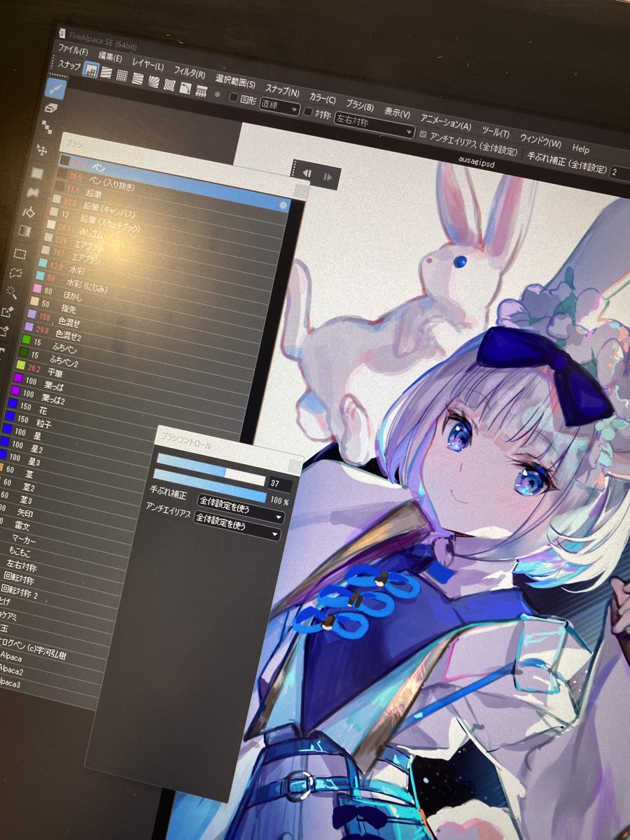
Task: Enable radial snap icon
Action: [152, 81]
